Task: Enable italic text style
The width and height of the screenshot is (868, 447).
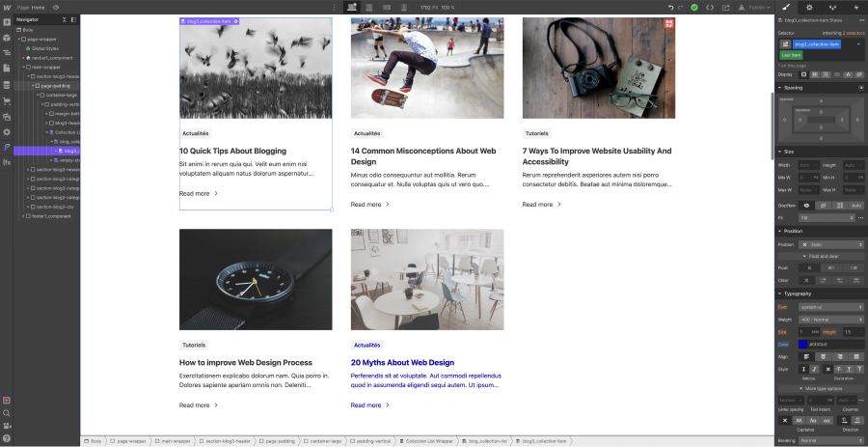Action: click(x=815, y=369)
